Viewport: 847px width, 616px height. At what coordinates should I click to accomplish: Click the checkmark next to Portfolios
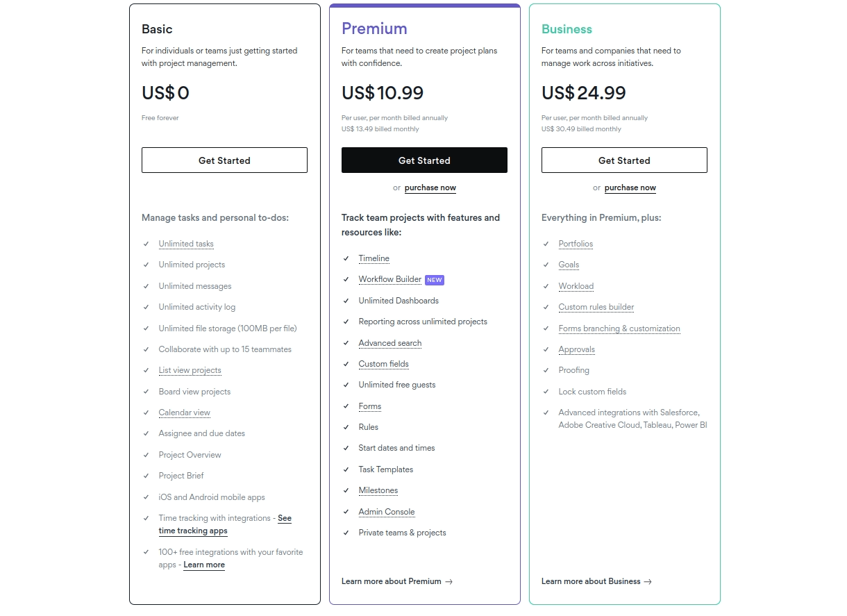(x=546, y=244)
